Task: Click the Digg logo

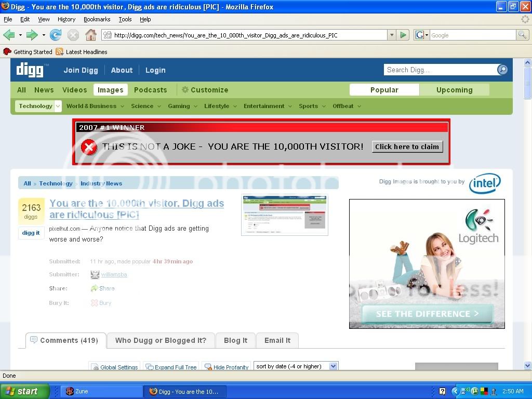Action: (x=31, y=70)
